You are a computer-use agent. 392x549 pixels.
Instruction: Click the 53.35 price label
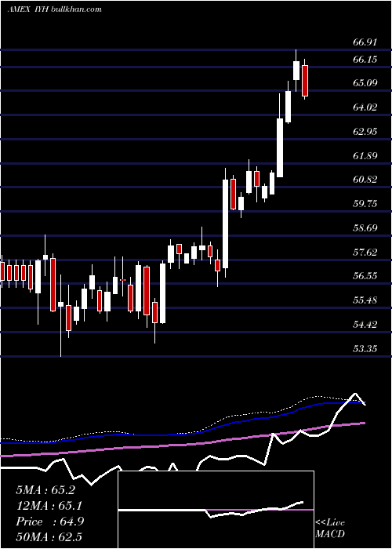click(x=365, y=349)
